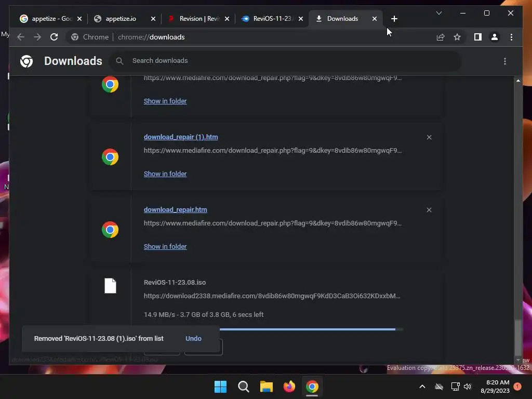Close the Revision tab

[x=227, y=19]
